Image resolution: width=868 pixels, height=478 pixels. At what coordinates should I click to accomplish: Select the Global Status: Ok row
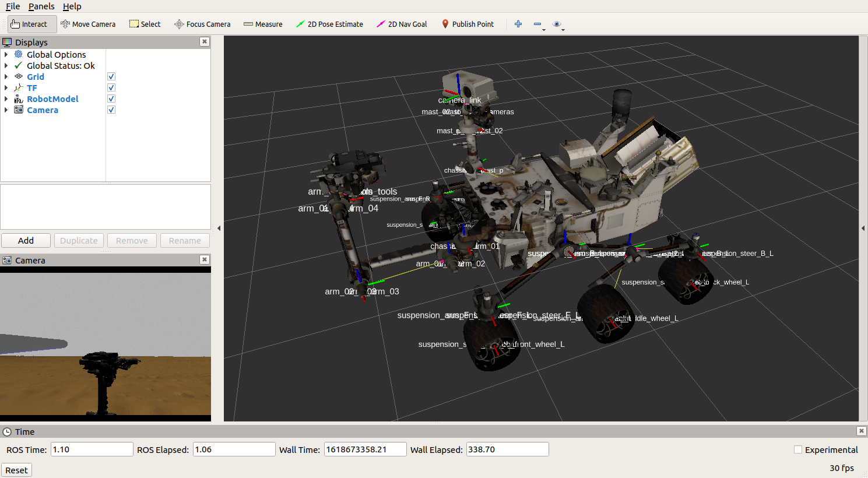coord(61,65)
